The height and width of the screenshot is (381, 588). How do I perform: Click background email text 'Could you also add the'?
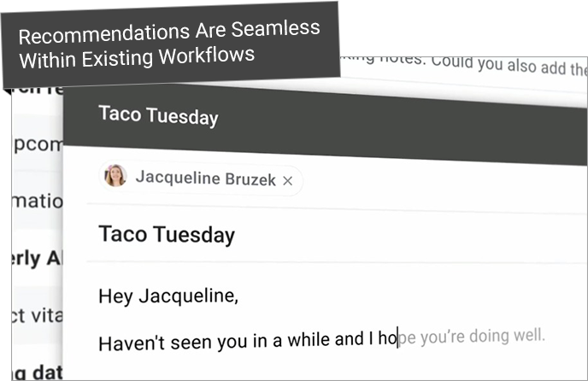(509, 65)
